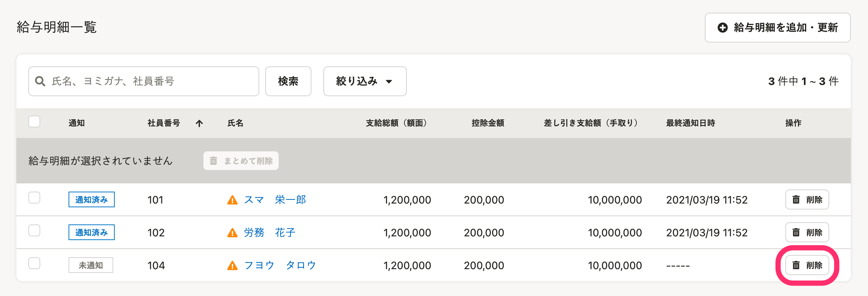The image size is (868, 296).
Task: Sort by the 社員番号 column header
Action: coord(164,123)
